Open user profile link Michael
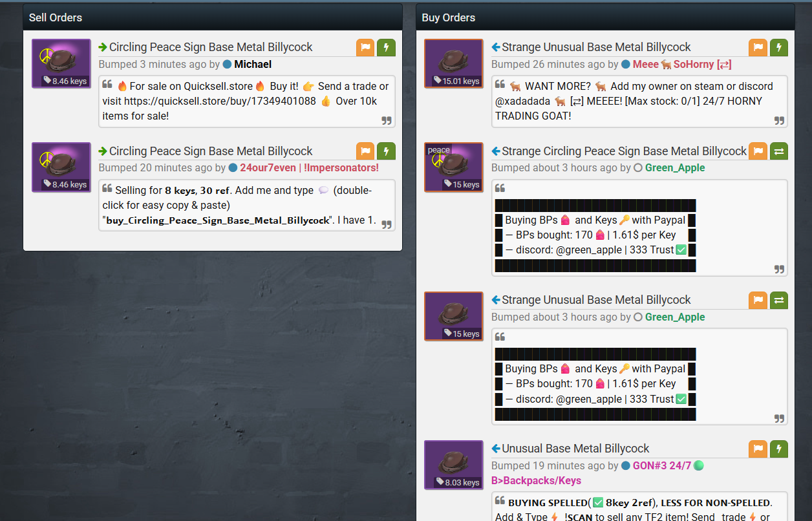812x521 pixels. (253, 65)
